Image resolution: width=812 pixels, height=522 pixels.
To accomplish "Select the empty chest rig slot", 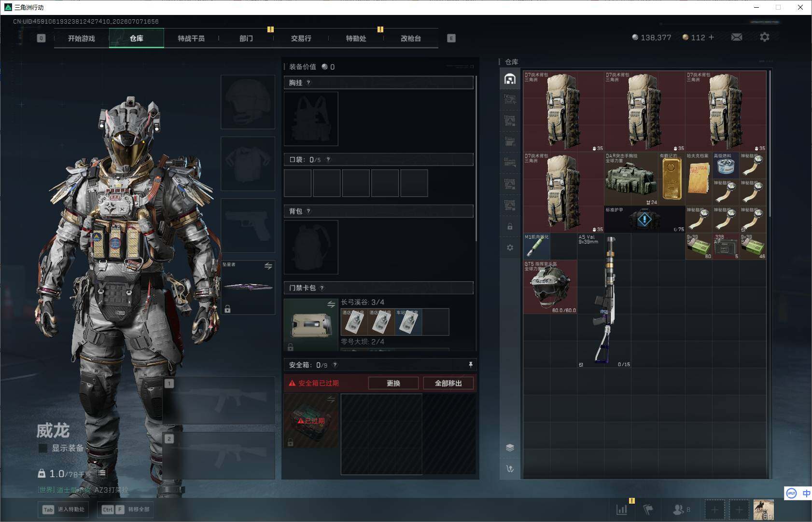I will tap(311, 119).
